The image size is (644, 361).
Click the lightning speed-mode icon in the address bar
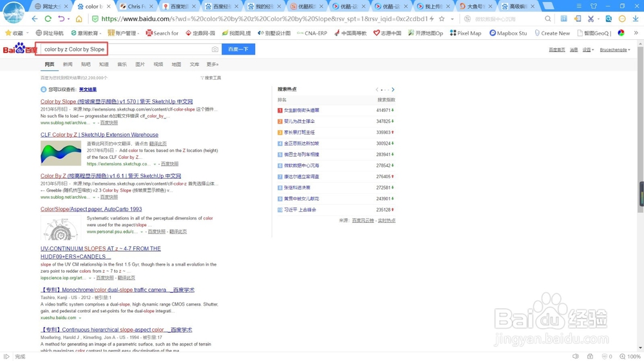pos(431,19)
